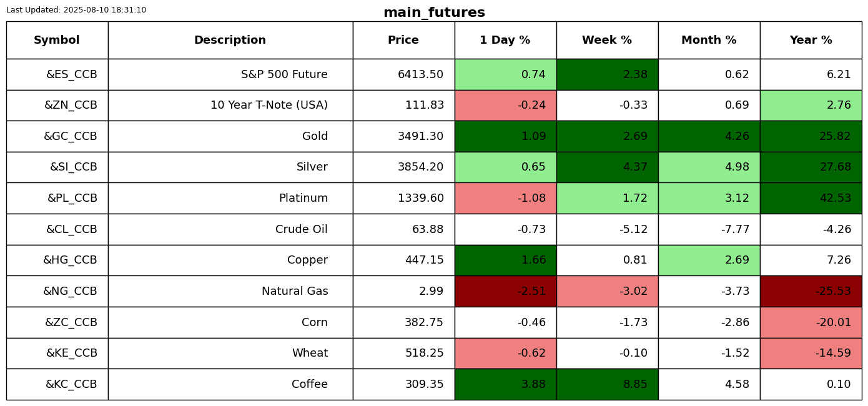Click Coffee's dark green 8.85 week cell

point(607,384)
